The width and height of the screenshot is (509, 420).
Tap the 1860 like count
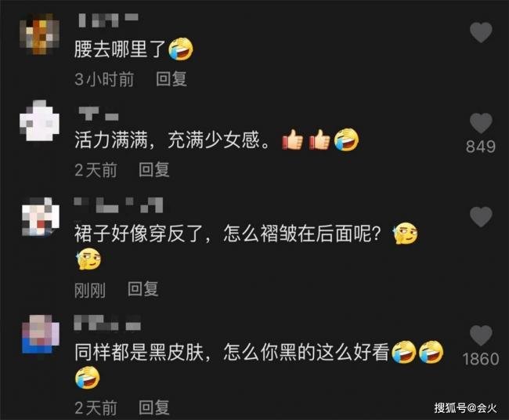481,359
